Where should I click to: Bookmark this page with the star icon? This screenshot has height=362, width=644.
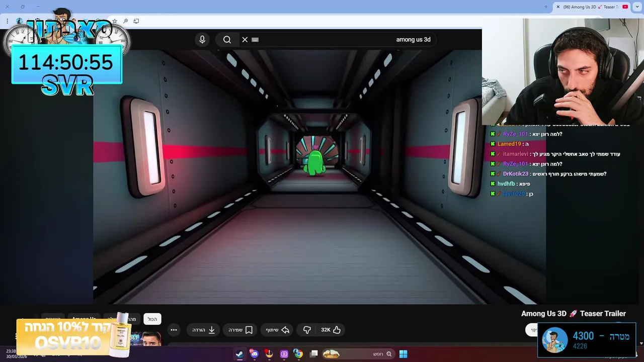tap(115, 21)
